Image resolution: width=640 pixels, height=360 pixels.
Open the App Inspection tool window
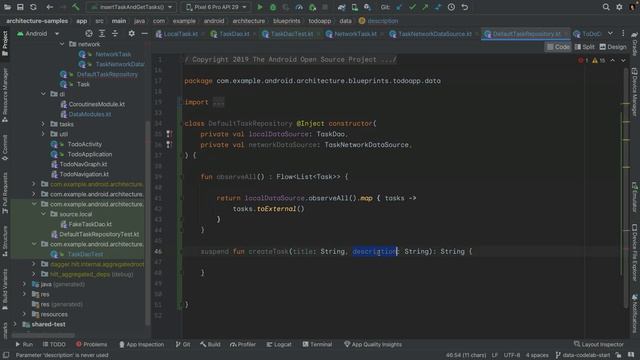tap(141, 344)
